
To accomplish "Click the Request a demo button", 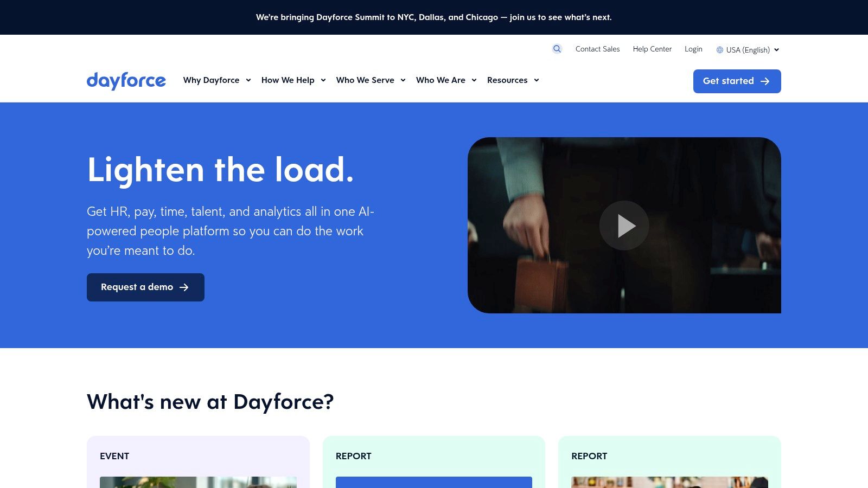I will pyautogui.click(x=145, y=287).
